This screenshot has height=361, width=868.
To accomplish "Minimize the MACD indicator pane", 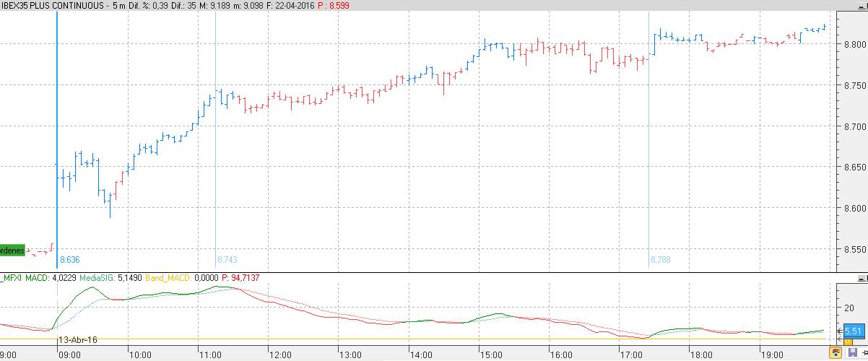I will coord(862,277).
